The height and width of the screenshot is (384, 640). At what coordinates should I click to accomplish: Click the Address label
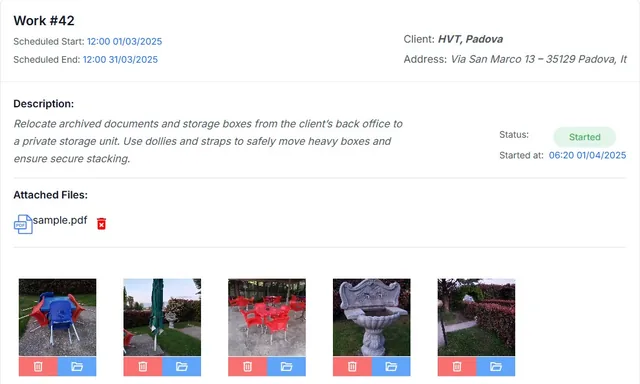(x=425, y=59)
